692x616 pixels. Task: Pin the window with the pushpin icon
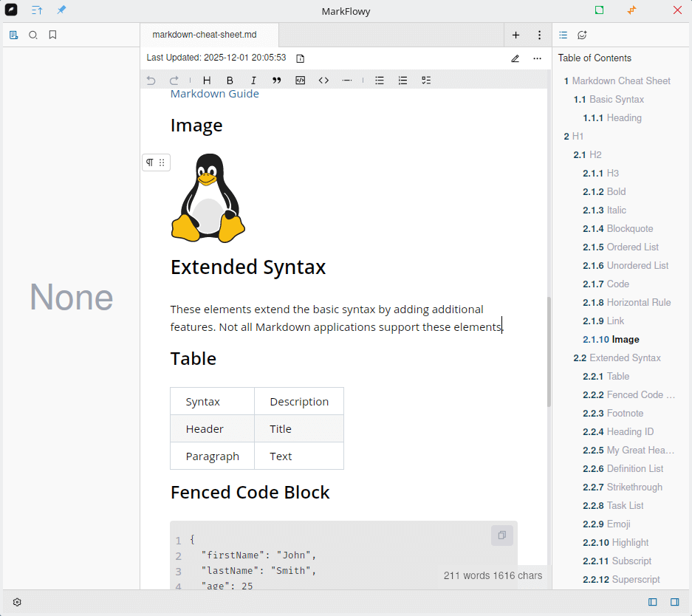click(x=61, y=10)
